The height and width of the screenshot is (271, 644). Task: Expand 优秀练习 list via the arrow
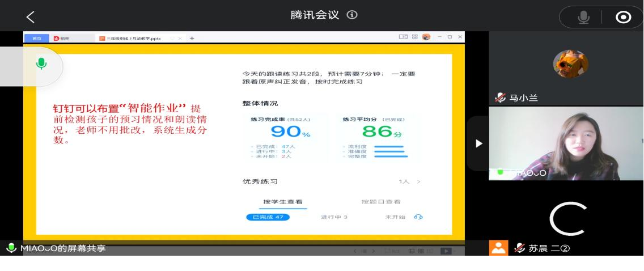click(418, 182)
